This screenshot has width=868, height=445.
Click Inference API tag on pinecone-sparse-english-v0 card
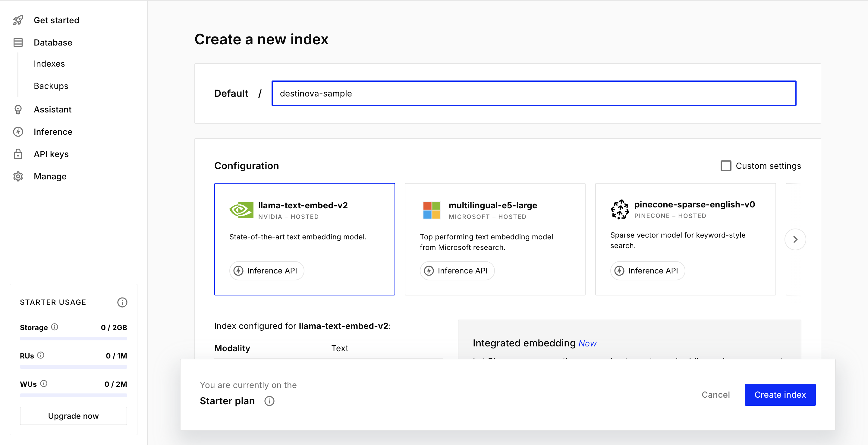coord(647,271)
